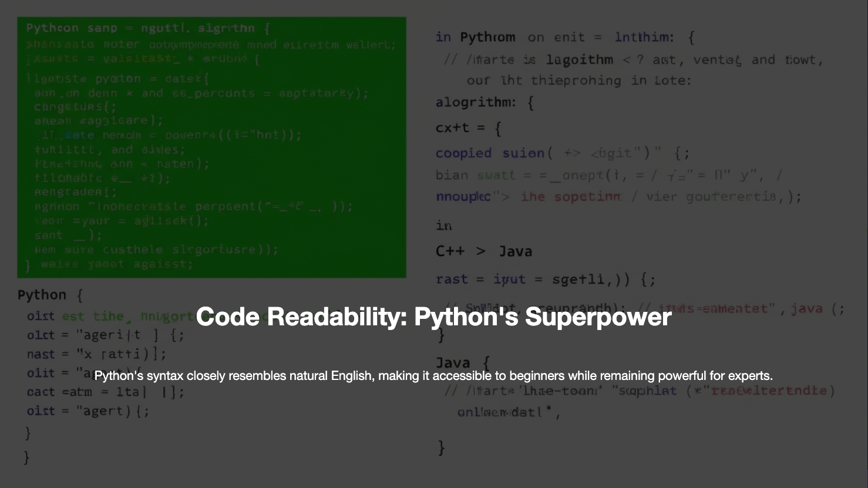Click the subtitle about Python's syntax resembling English

(x=433, y=376)
